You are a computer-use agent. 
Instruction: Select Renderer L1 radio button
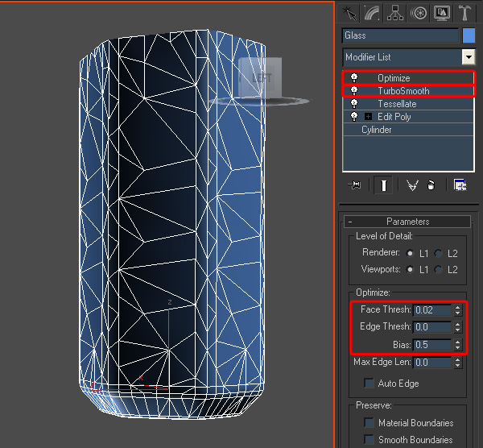click(410, 254)
